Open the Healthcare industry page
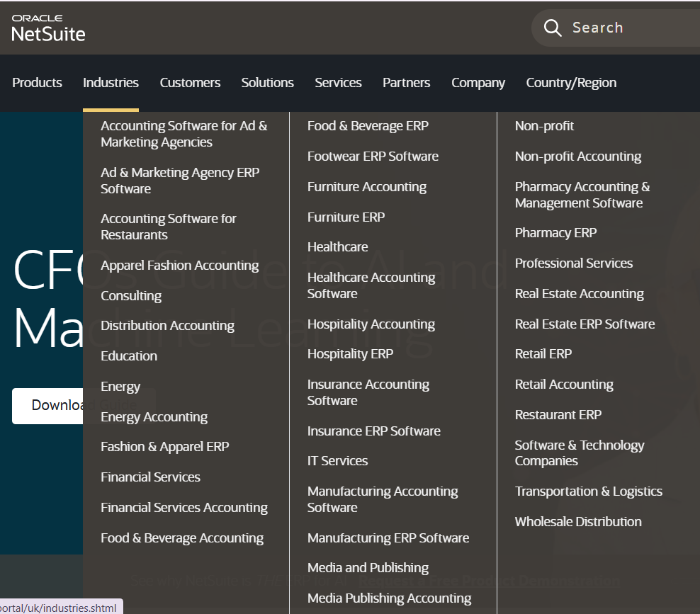This screenshot has height=614, width=700. click(337, 246)
